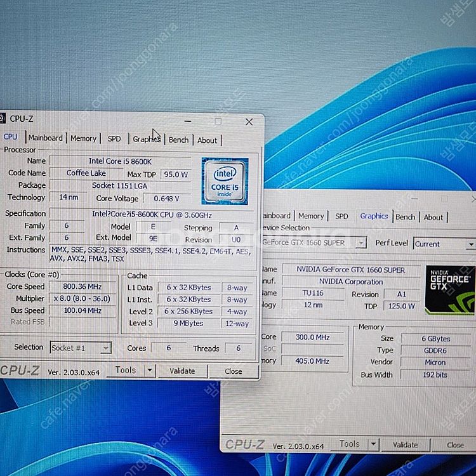
Task: Click the L1 Data value 6 x 32 KBytes
Action: (x=188, y=288)
